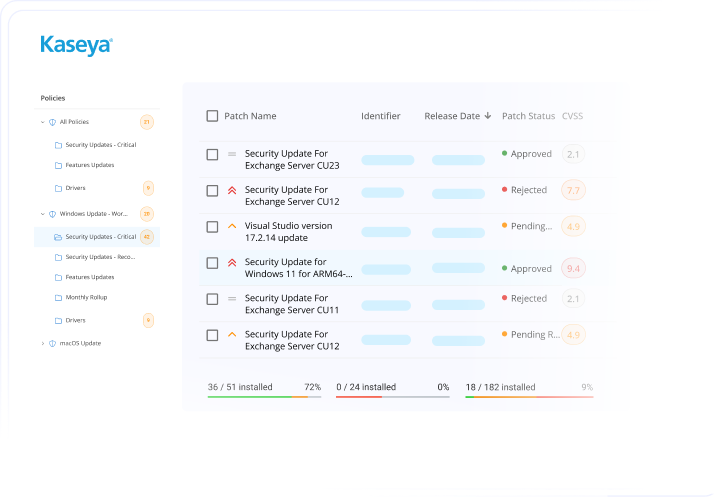Click the critical priority icon on Windows 11 ARM64 patch
This screenshot has height=497, width=722.
tap(232, 263)
